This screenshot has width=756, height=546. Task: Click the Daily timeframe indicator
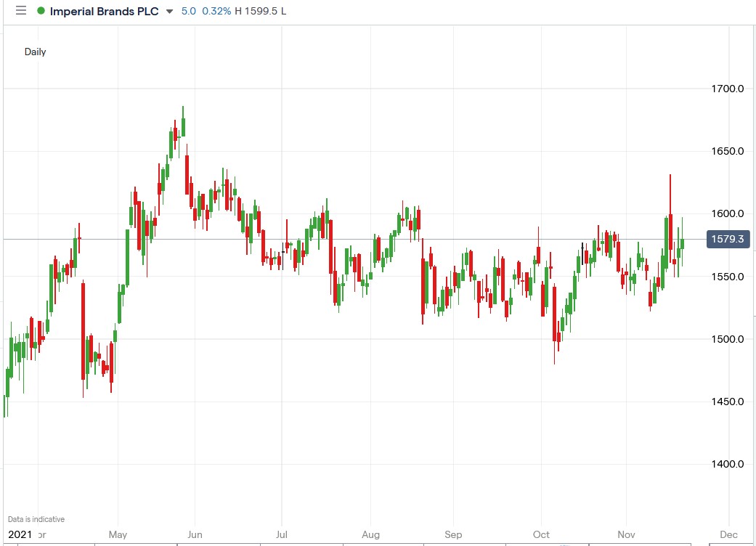(x=35, y=52)
